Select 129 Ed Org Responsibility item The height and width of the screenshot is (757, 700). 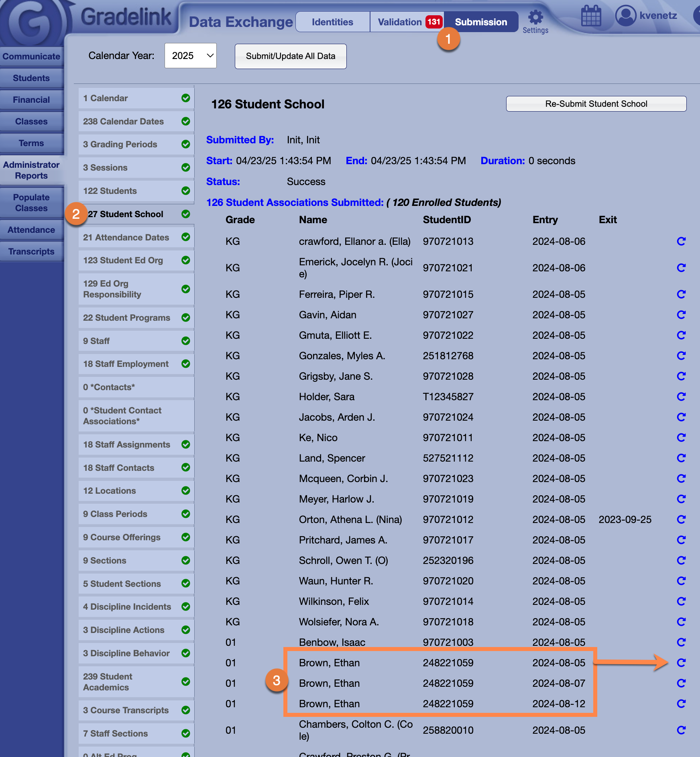coord(136,289)
